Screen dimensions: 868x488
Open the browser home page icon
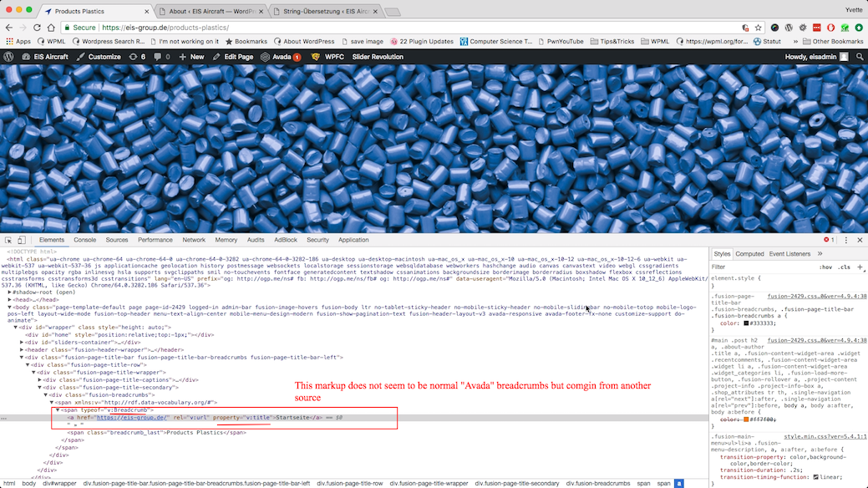point(51,27)
